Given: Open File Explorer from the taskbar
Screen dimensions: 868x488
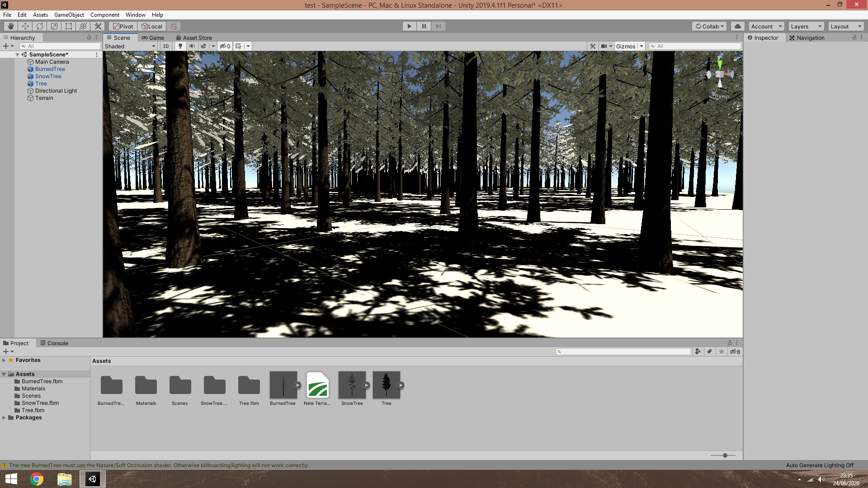Looking at the screenshot, I should click(64, 479).
